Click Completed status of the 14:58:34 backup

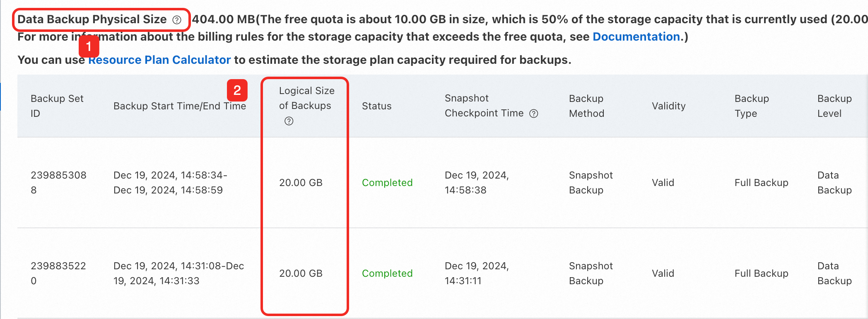coord(387,183)
